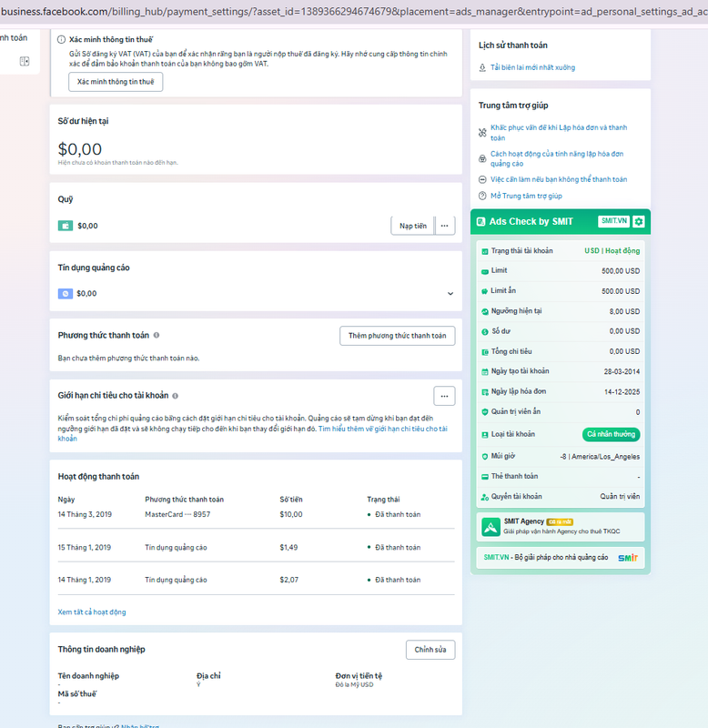Click download icon under Lịch sử thanh toán
Screen dimensions: 708x728
(x=482, y=67)
